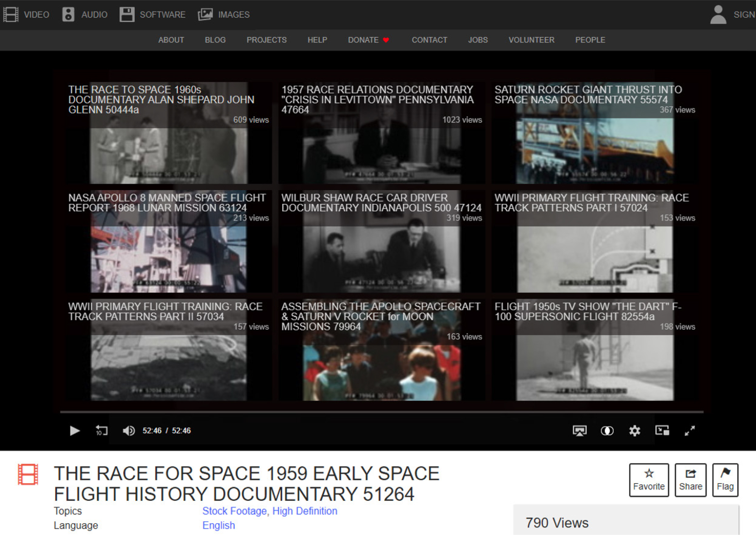Open Race Track Patterns Part I thumbnail
Screen dimensions: 756x535
[595, 242]
